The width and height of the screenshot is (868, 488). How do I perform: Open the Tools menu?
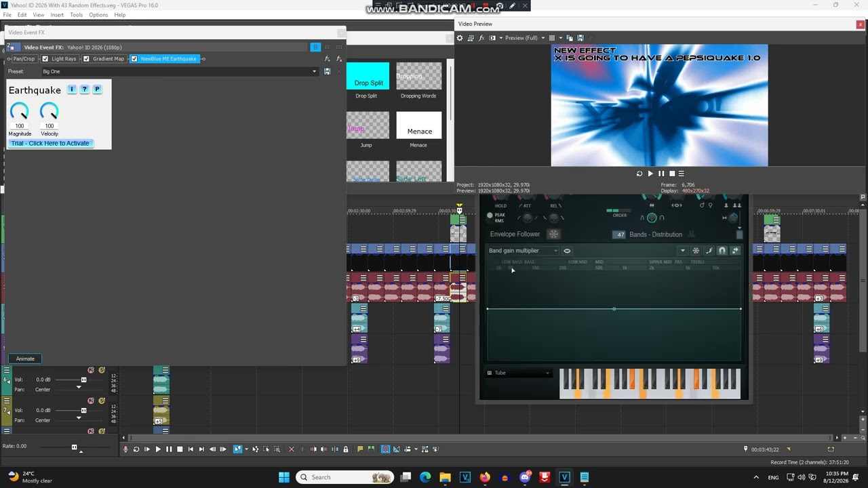(76, 15)
